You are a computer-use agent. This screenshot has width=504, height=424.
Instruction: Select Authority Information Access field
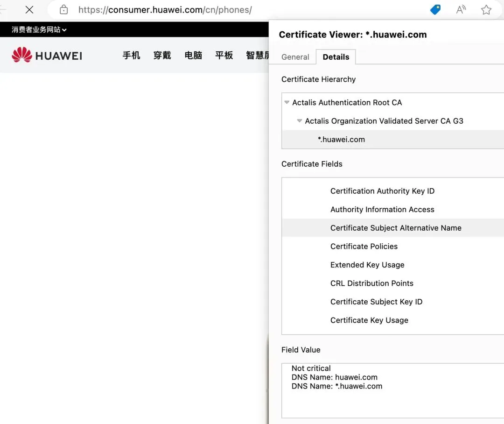tap(393, 209)
